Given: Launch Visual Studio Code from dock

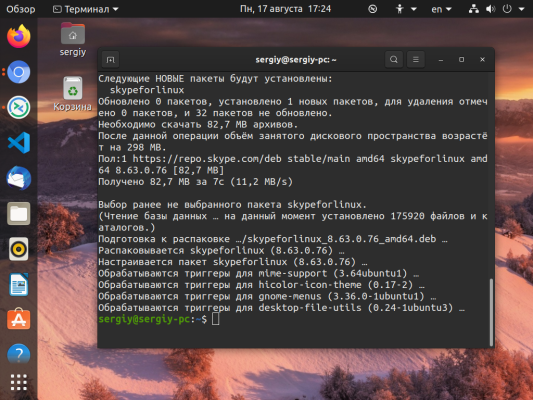Looking at the screenshot, I should (19, 143).
